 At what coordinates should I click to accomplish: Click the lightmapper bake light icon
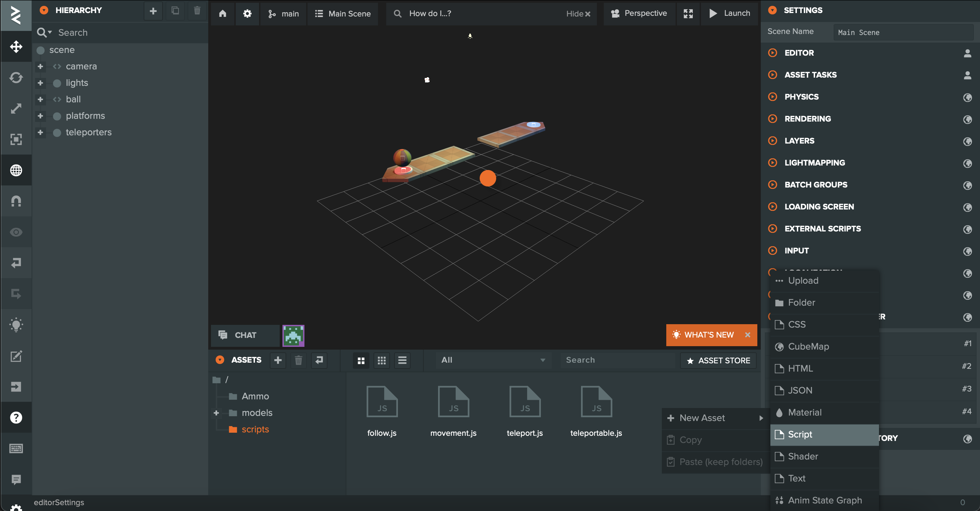[16, 325]
